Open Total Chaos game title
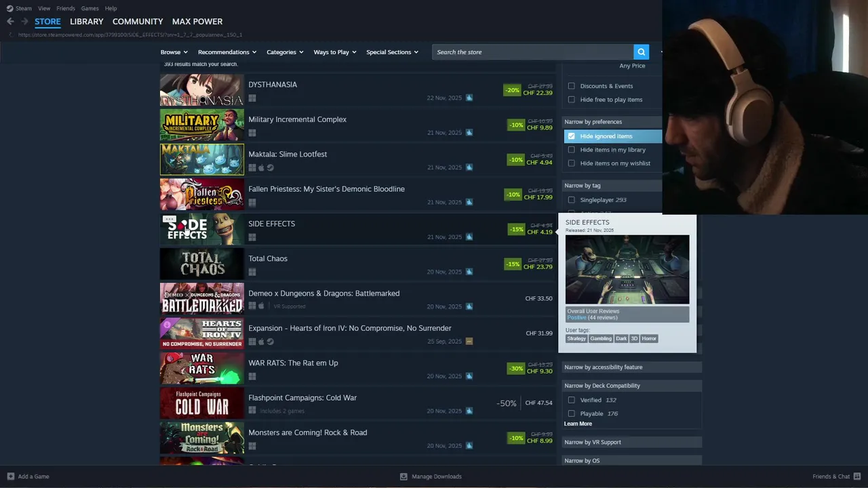 (x=268, y=258)
